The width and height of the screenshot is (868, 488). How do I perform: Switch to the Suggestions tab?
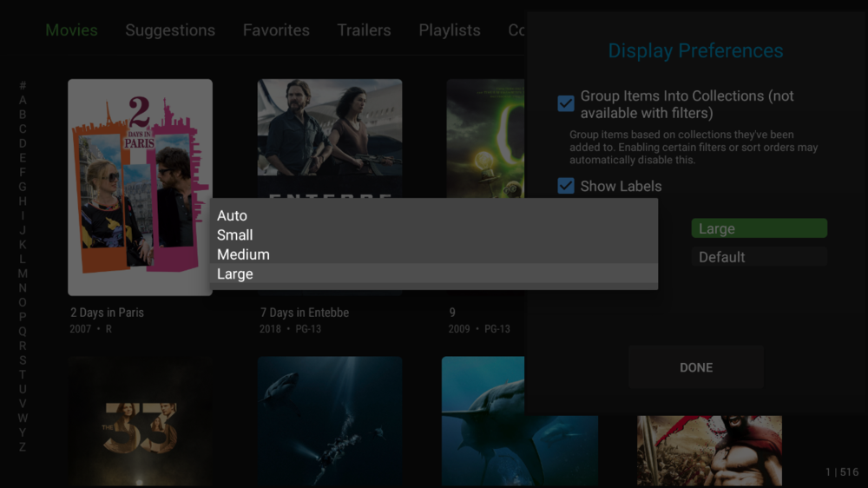coord(170,30)
